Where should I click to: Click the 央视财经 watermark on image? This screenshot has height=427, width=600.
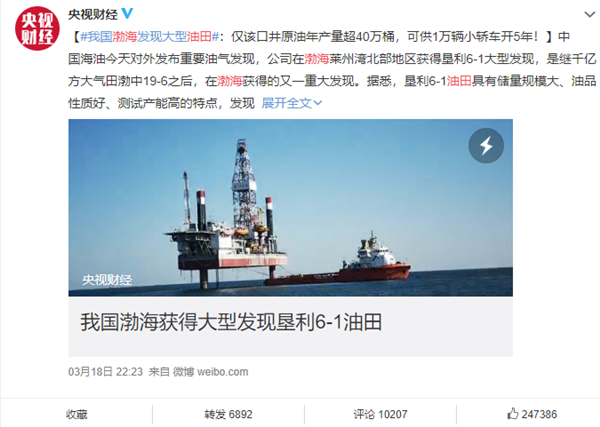(107, 280)
